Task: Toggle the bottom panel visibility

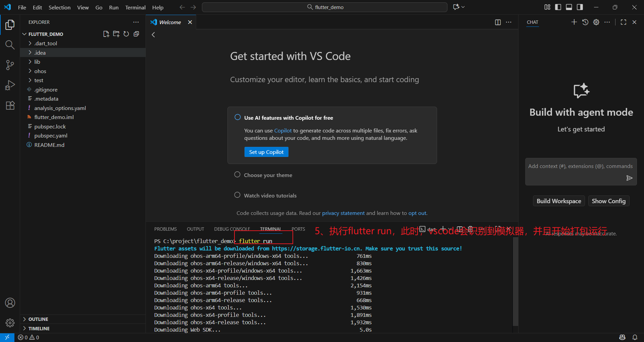Action: pos(569,7)
